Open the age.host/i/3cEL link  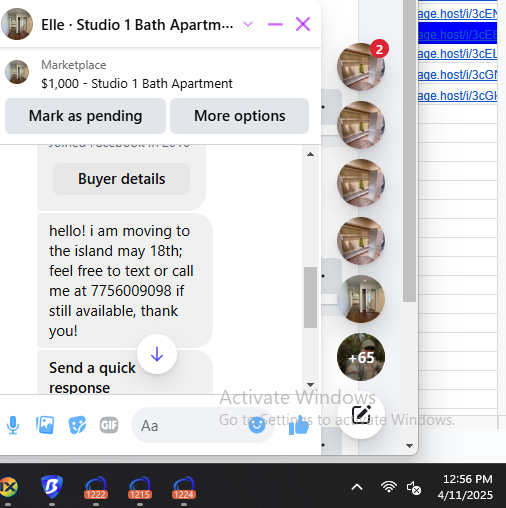coord(457,54)
